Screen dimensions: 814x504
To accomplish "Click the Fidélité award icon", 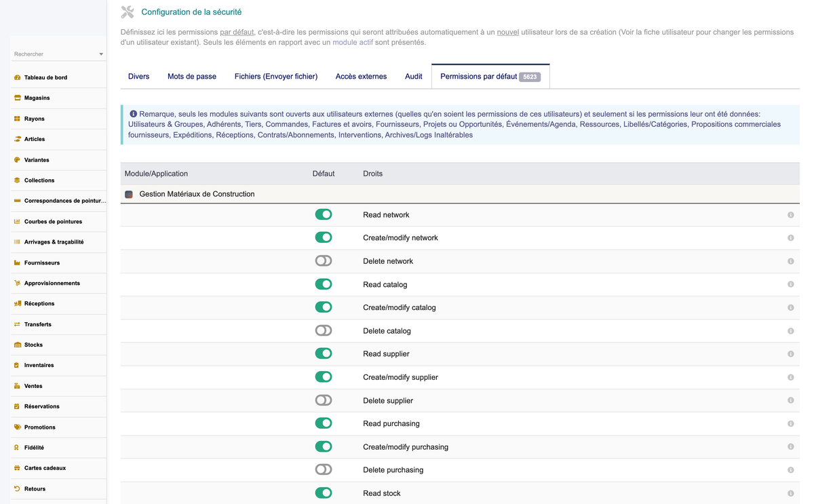I will point(17,448).
